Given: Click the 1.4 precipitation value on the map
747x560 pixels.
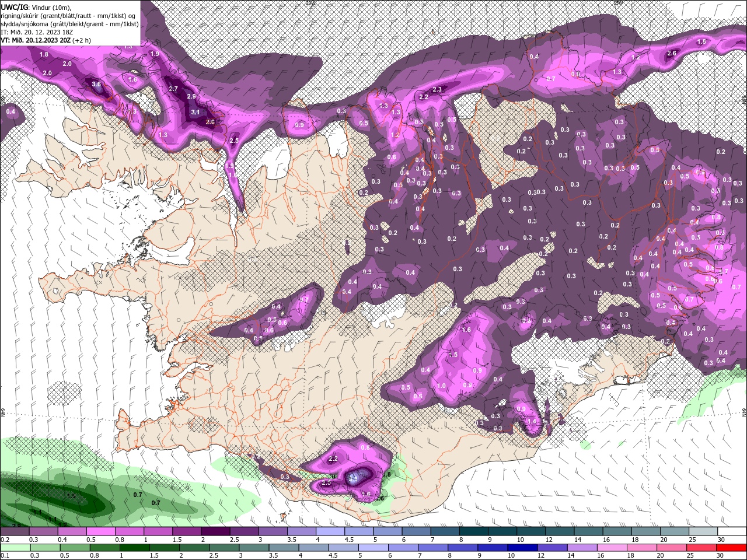Looking at the screenshot, I should (532, 421).
